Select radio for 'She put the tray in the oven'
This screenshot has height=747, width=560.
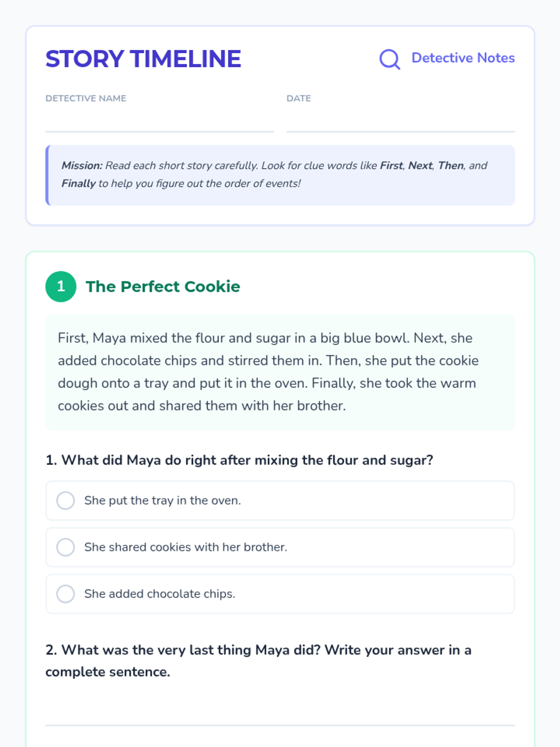[65, 500]
